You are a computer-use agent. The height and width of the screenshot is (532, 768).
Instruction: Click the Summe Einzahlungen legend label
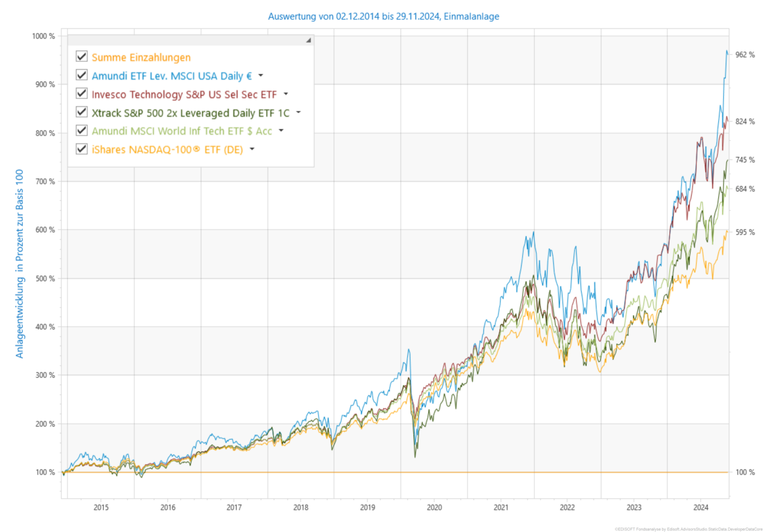pyautogui.click(x=141, y=57)
